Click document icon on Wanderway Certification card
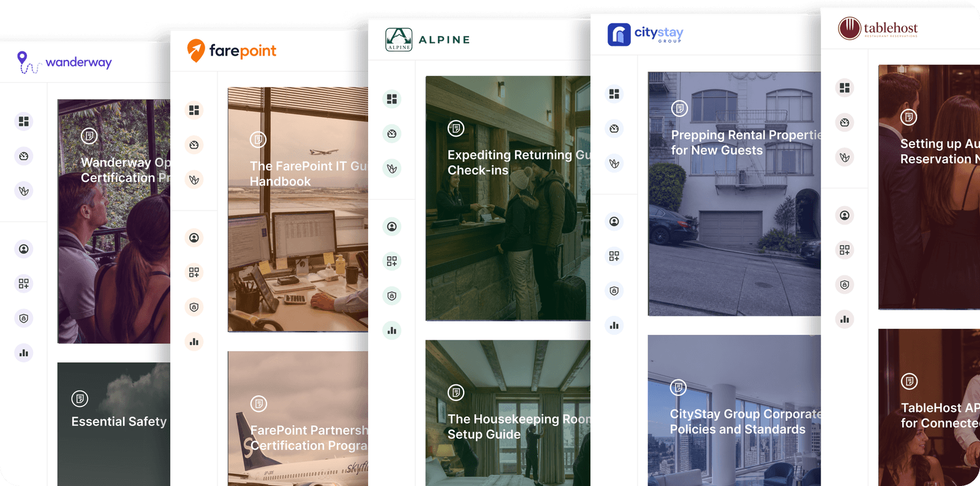 click(x=89, y=136)
